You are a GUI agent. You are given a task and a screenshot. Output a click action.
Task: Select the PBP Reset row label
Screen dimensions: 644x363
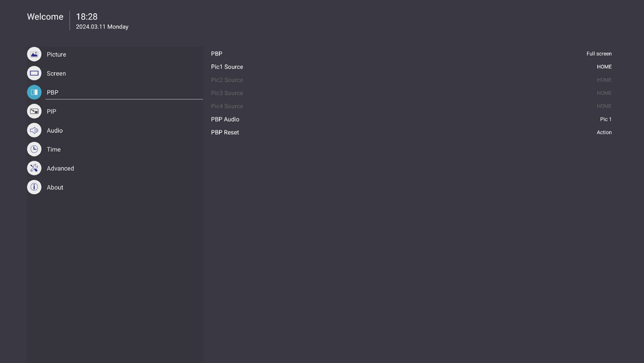pyautogui.click(x=225, y=132)
